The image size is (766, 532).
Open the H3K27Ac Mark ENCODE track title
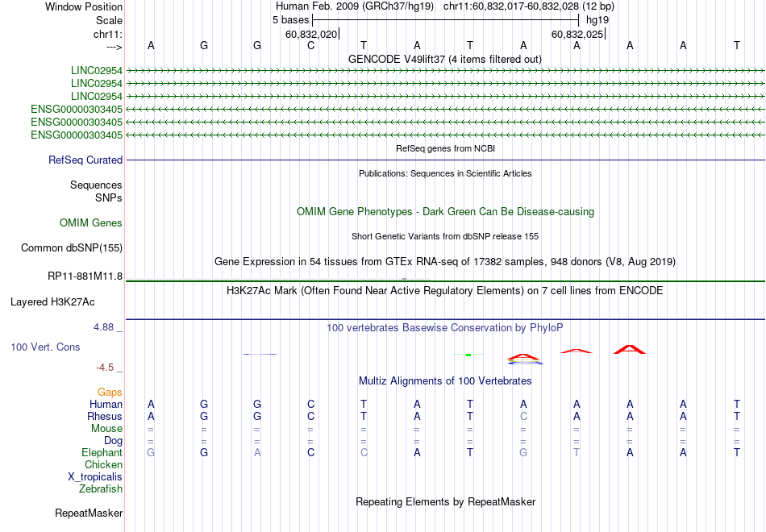point(444,291)
